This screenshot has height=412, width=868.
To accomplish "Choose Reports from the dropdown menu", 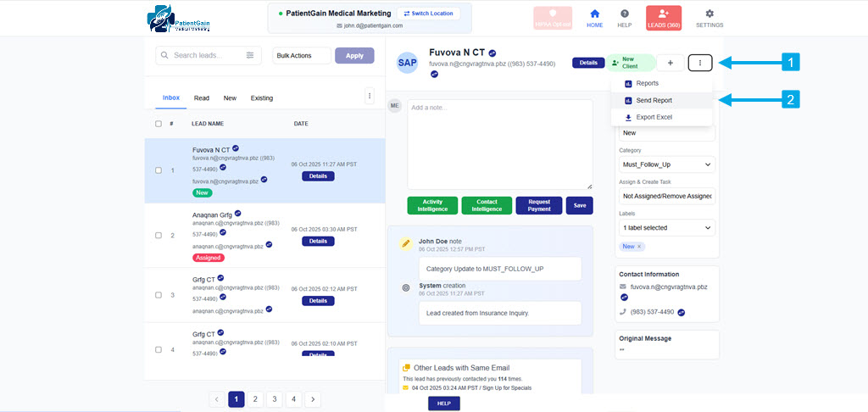I will pyautogui.click(x=661, y=84).
